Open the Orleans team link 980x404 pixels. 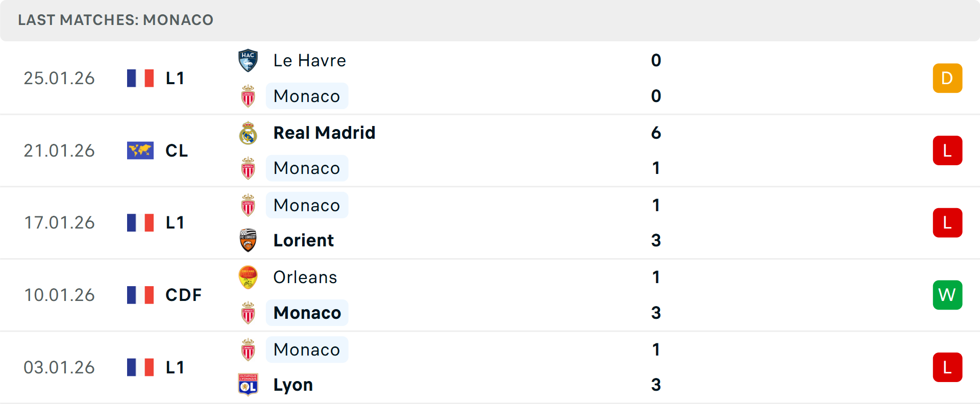305,277
